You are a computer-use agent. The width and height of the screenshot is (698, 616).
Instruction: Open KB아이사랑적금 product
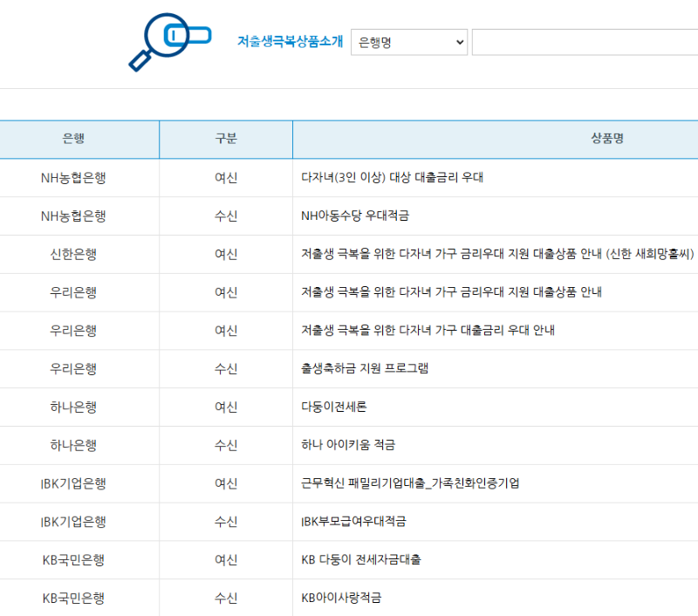point(342,599)
